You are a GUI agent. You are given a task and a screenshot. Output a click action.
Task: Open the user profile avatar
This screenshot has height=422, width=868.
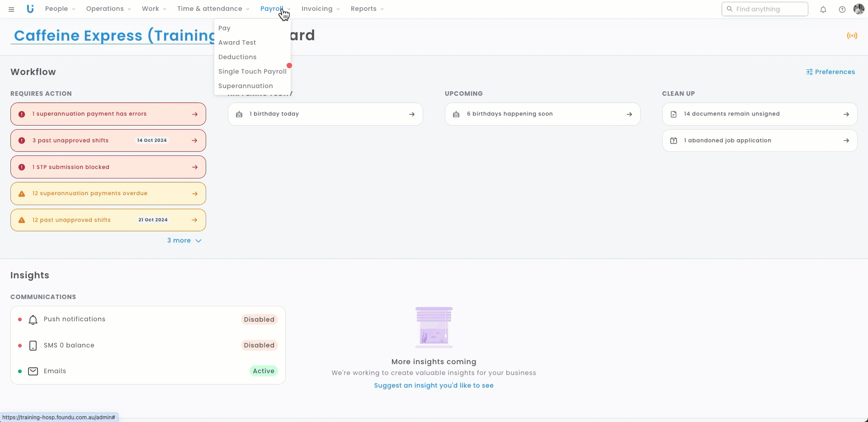[x=859, y=9]
